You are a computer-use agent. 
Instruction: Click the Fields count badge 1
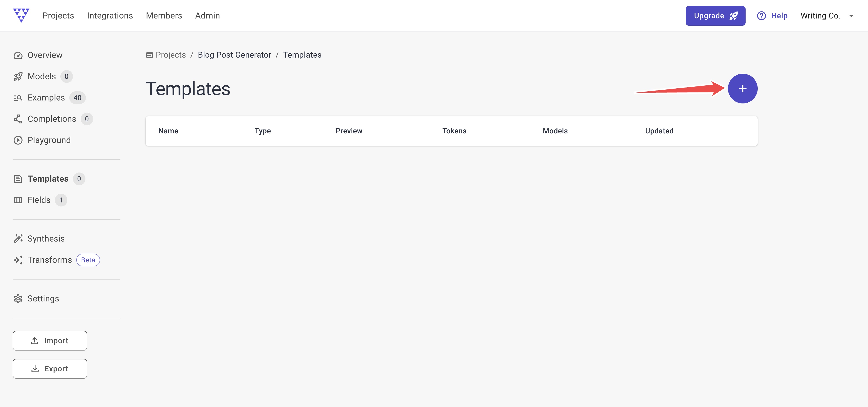pyautogui.click(x=61, y=200)
